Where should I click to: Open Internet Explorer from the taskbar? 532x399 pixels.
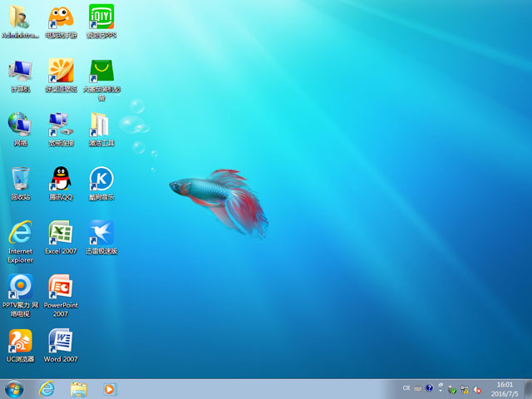click(x=47, y=388)
